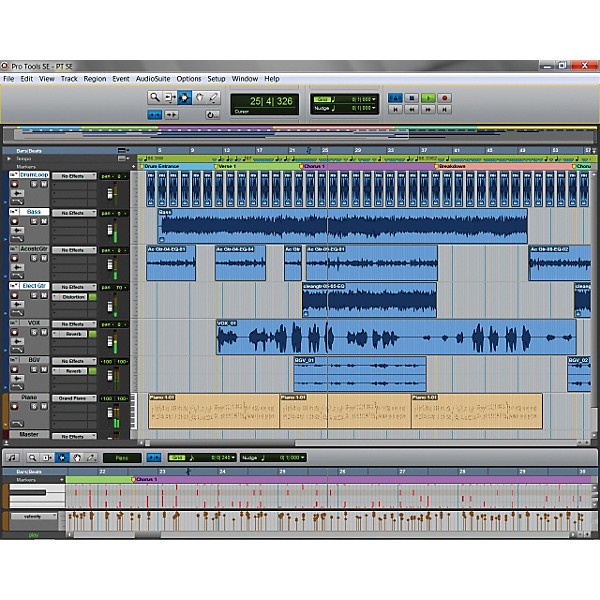The height and width of the screenshot is (600, 600).
Task: Select the Pencil tool in the toolbar
Action: [x=213, y=98]
